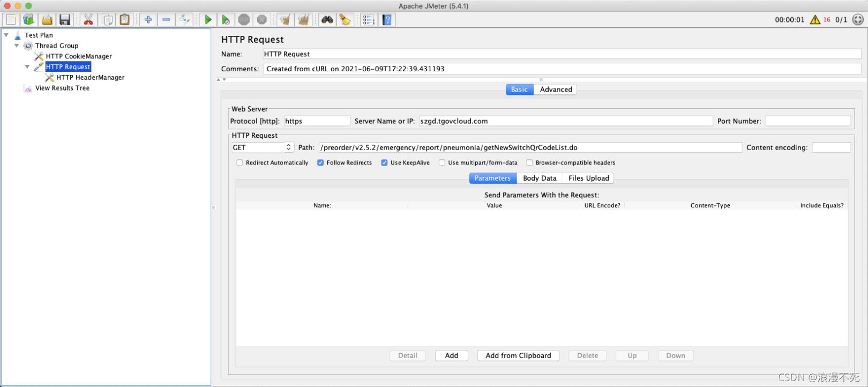This screenshot has width=868, height=387.
Task: Select the Thread Group node
Action: click(x=57, y=46)
